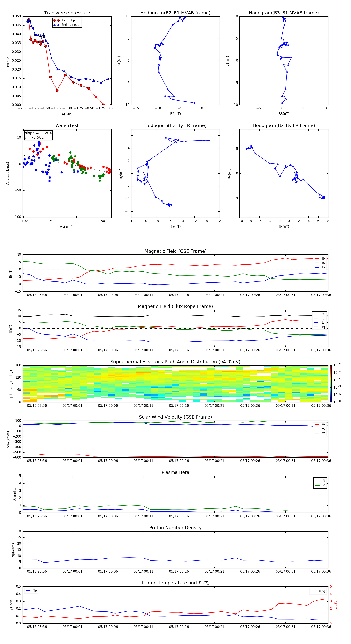Click '05/16 23:56' tick under GSE magnetic field plot
The image size is (351, 644).
point(37,295)
